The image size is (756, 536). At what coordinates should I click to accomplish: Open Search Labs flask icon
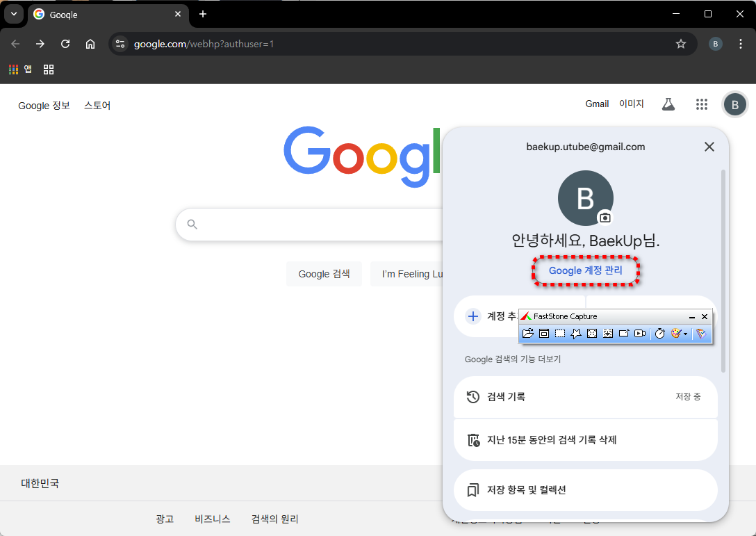point(668,104)
